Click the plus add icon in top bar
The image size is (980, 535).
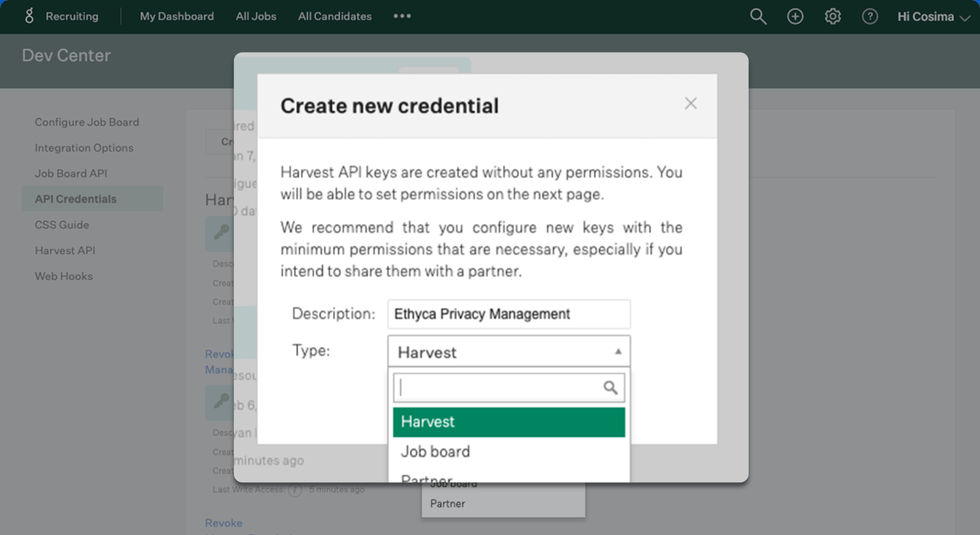795,16
